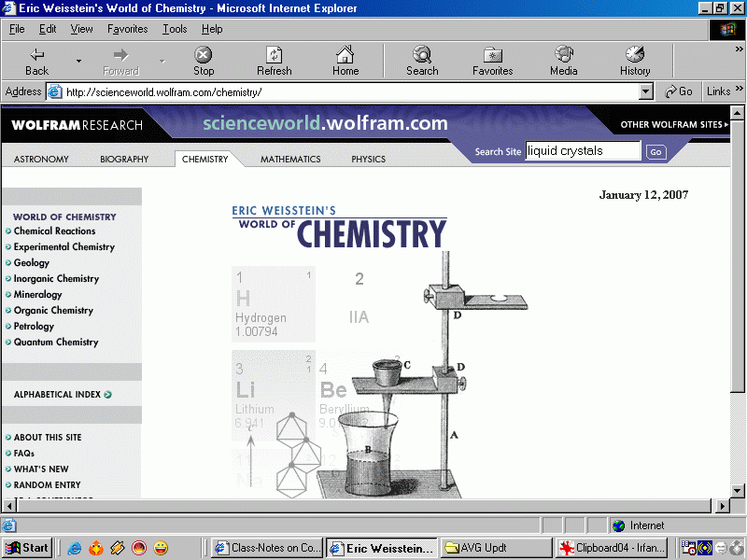The width and height of the screenshot is (747, 560).
Task: Open the About This Site link
Action: tap(48, 437)
